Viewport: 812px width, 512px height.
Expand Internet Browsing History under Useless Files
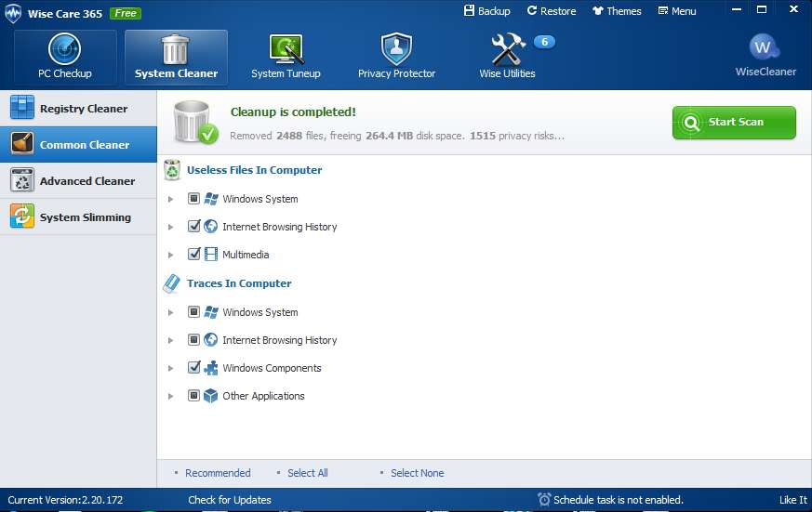point(170,227)
